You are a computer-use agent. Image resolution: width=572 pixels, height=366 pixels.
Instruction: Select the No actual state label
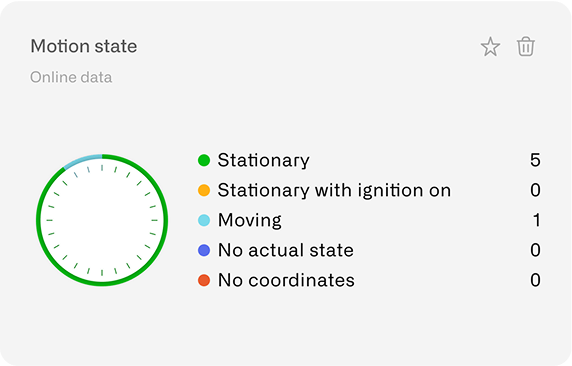pyautogui.click(x=286, y=250)
